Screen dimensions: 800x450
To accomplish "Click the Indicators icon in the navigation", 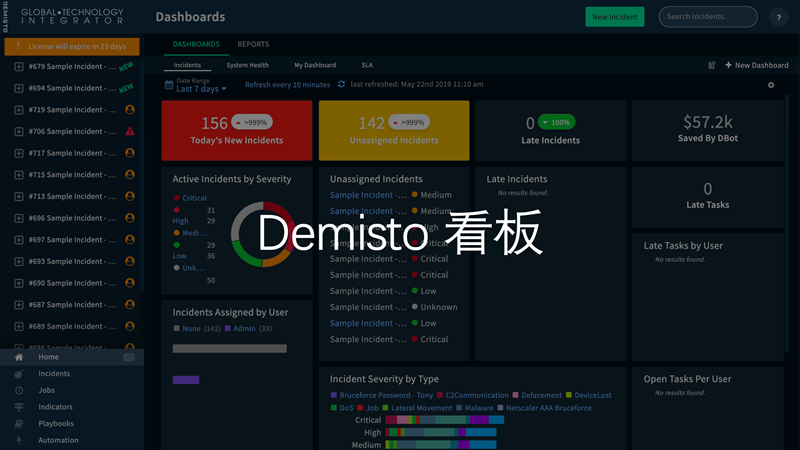I will [19, 407].
